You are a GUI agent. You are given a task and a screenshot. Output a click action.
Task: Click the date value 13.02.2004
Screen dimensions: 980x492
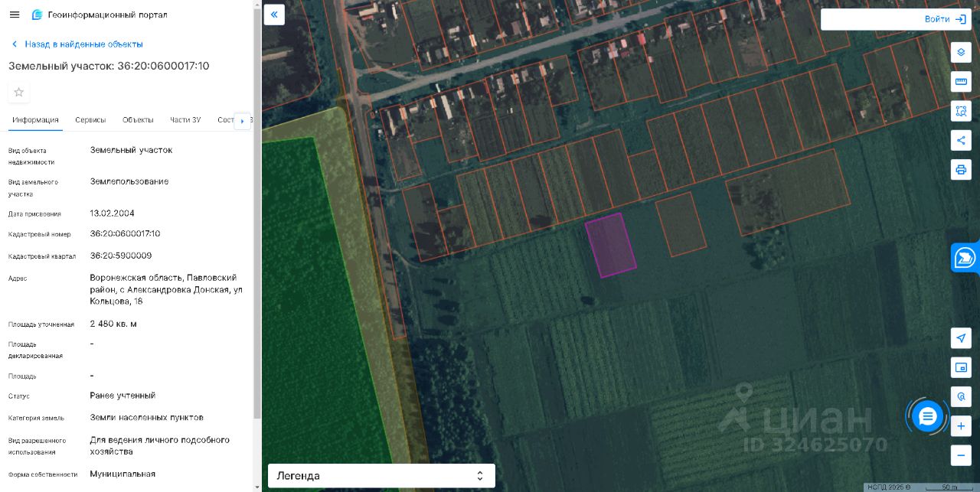112,213
